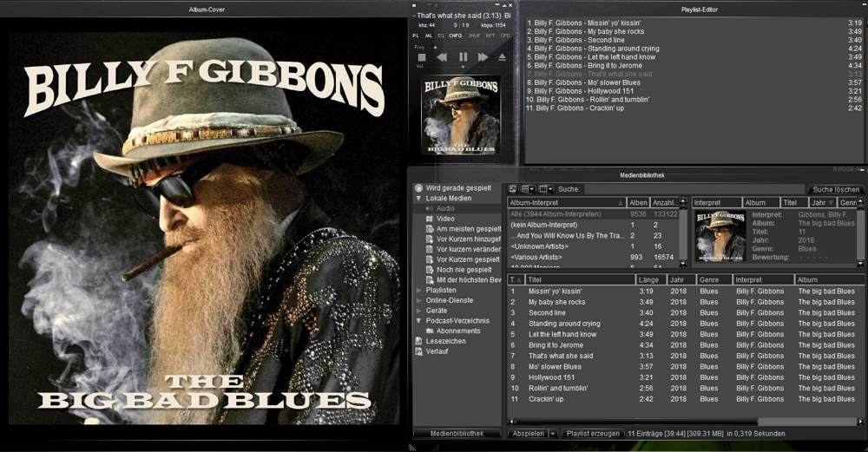
Task: Skip to the previous track
Action: 442,57
